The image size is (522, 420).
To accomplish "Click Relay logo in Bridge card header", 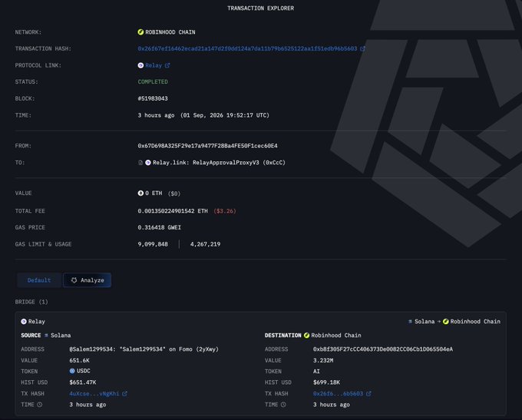I will point(24,322).
